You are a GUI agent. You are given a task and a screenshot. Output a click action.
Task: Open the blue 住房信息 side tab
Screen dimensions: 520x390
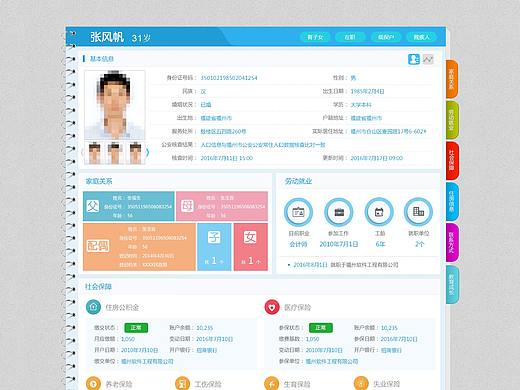pyautogui.click(x=452, y=202)
